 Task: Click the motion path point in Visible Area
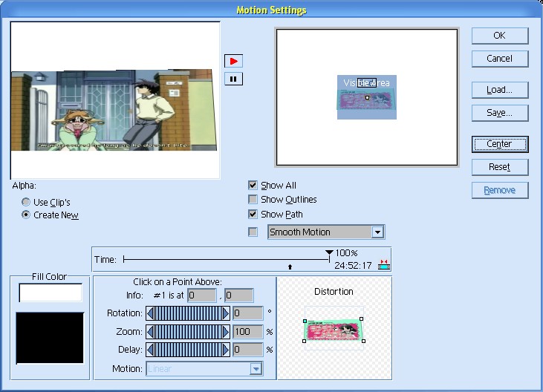pyautogui.click(x=368, y=97)
